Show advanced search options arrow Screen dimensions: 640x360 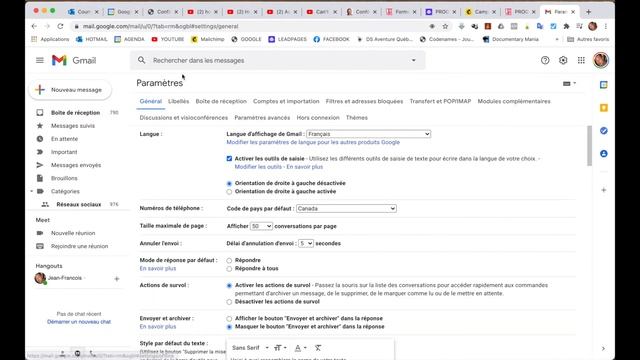(413, 60)
